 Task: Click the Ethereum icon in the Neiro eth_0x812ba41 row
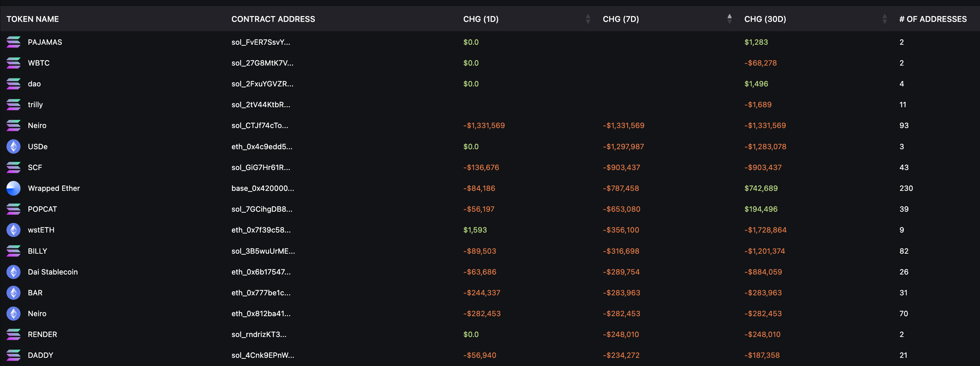[13, 314]
